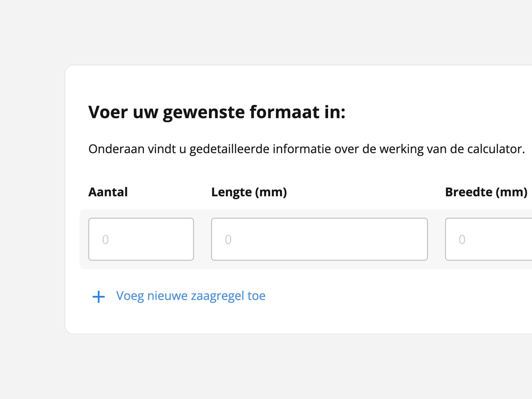This screenshot has height=399, width=532.
Task: Click the word 'Onderaan' starting the description
Action: point(116,149)
